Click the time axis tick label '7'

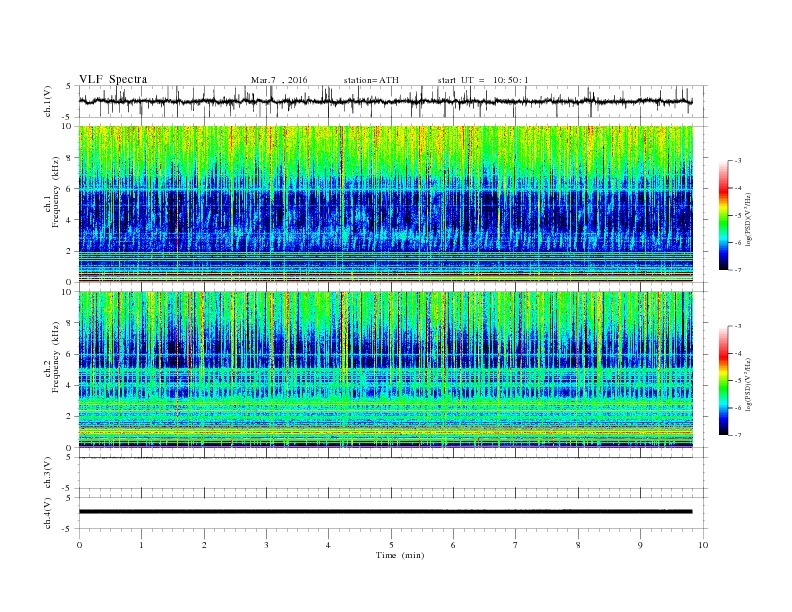click(x=516, y=545)
